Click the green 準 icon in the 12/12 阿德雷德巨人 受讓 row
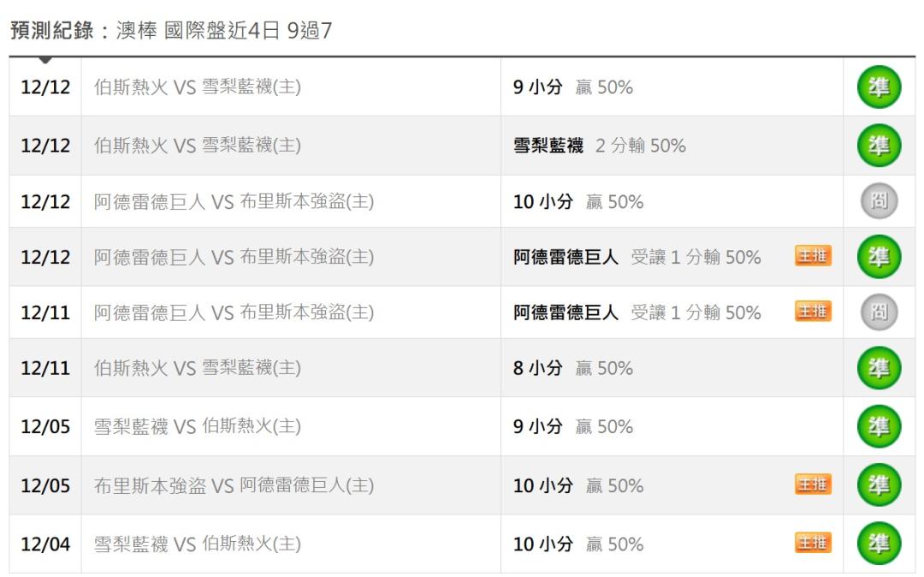This screenshot has height=577, width=924. pyautogui.click(x=880, y=257)
